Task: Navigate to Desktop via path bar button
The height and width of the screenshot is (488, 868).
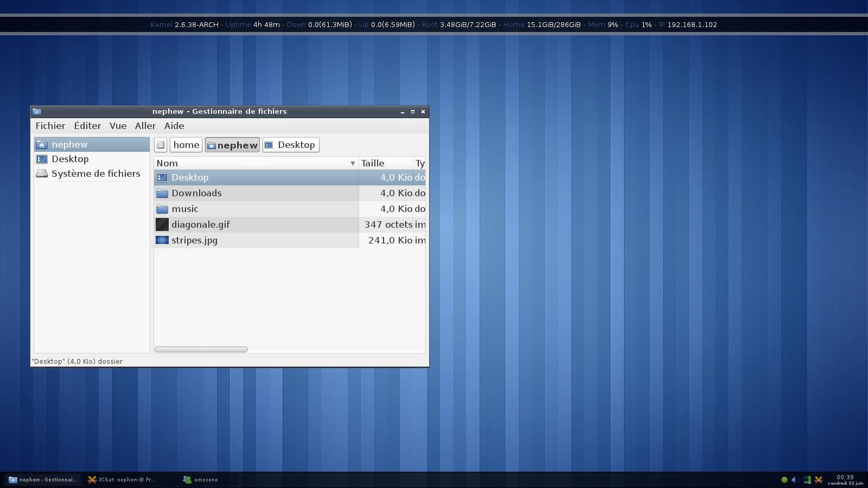Action: click(x=291, y=145)
